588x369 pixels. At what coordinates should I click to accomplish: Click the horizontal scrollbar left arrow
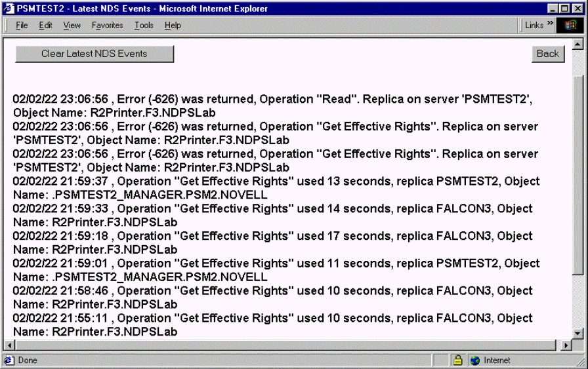[9, 345]
